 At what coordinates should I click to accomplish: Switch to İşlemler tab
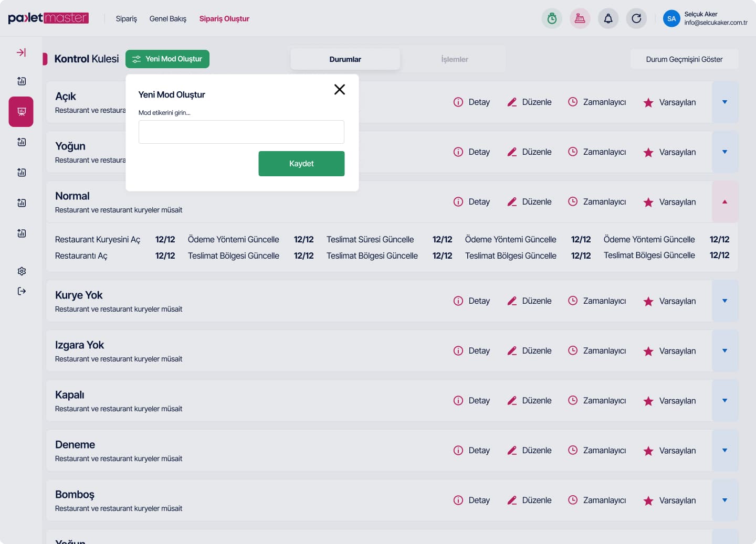(x=455, y=59)
